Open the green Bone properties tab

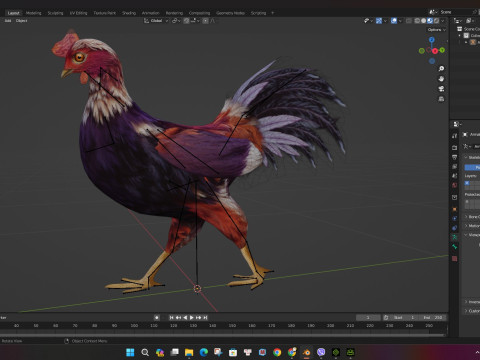(x=454, y=247)
